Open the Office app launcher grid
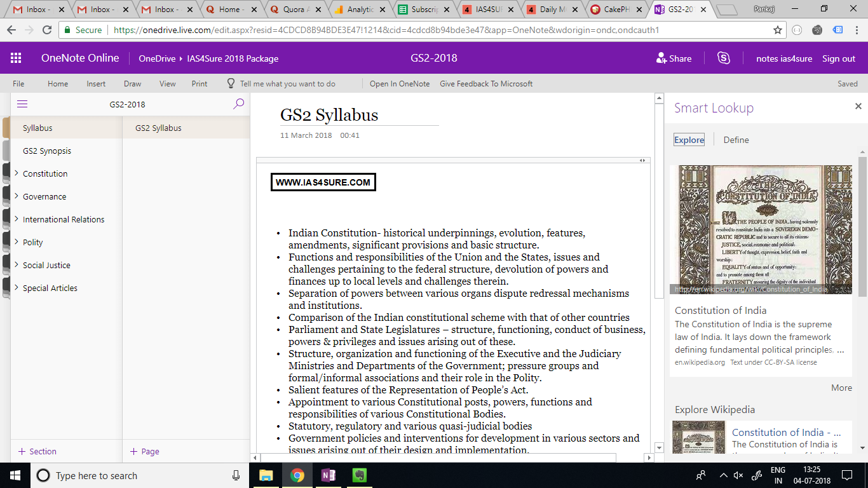This screenshot has height=488, width=868. click(16, 58)
